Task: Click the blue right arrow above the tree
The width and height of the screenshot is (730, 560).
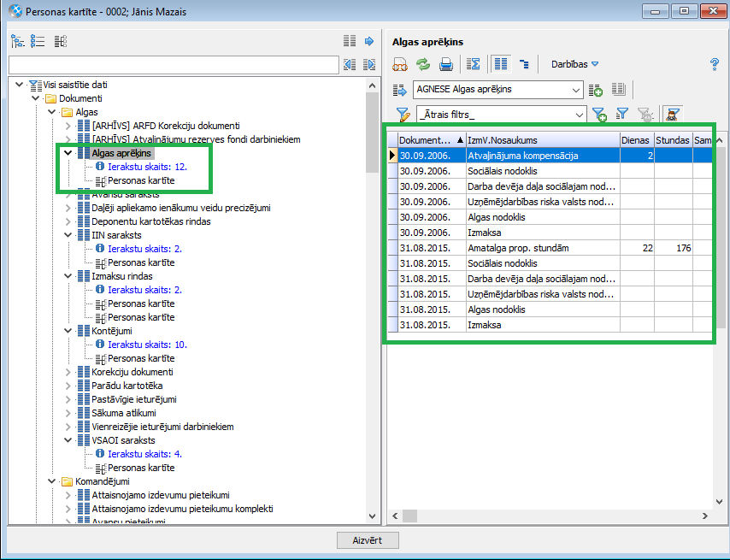Action: pos(369,41)
